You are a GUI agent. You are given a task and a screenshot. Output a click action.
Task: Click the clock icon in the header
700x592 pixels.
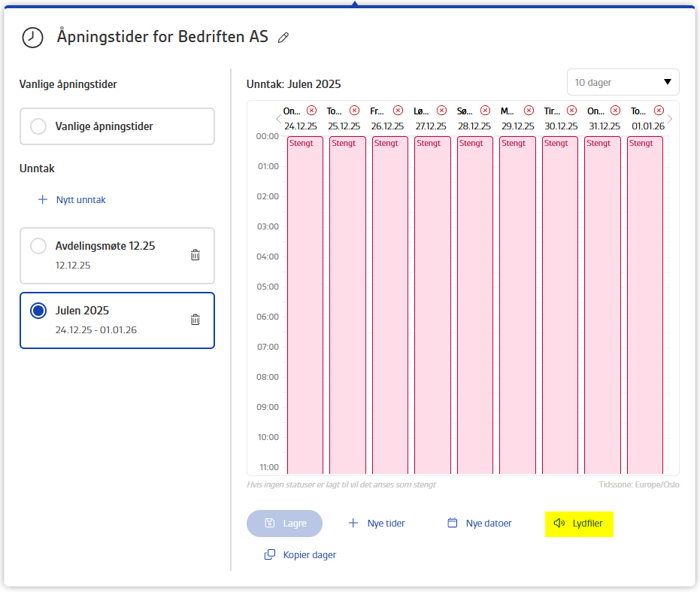(x=32, y=38)
